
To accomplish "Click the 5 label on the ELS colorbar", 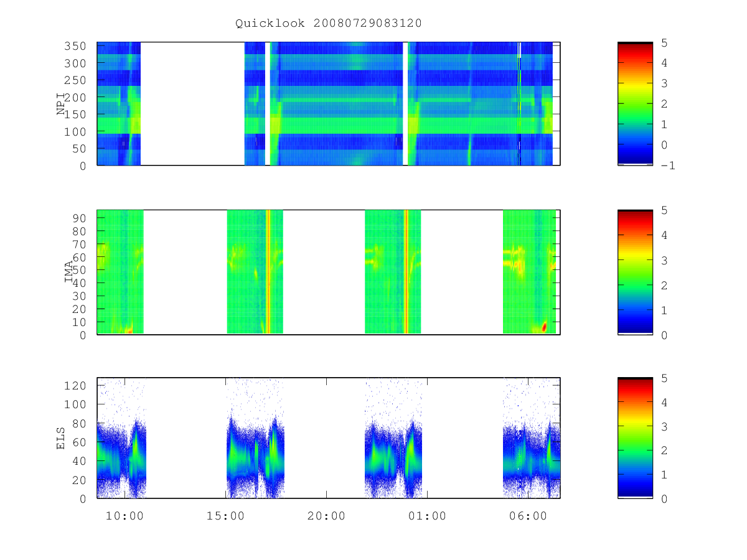I will click(665, 378).
